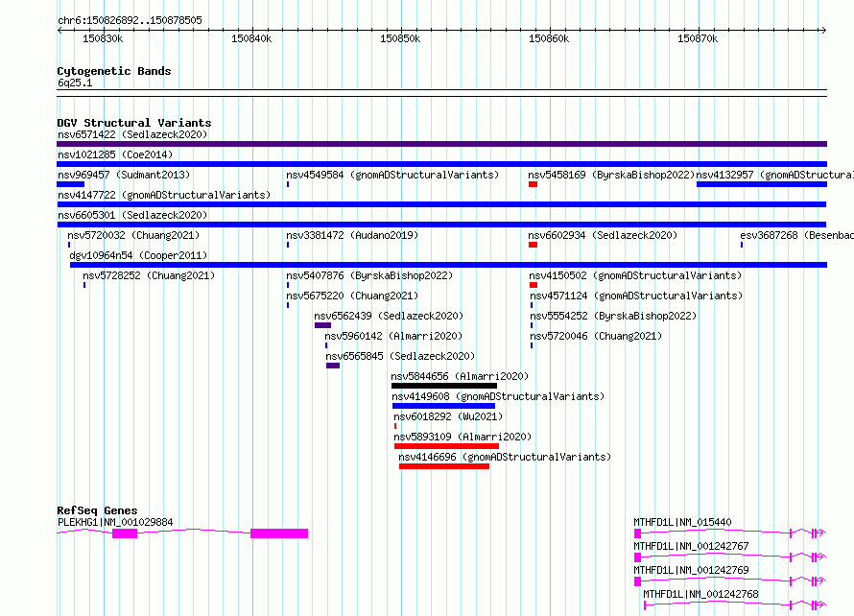
Task: Open nsv5720046 (Chuang2021) label
Action: pyautogui.click(x=596, y=336)
